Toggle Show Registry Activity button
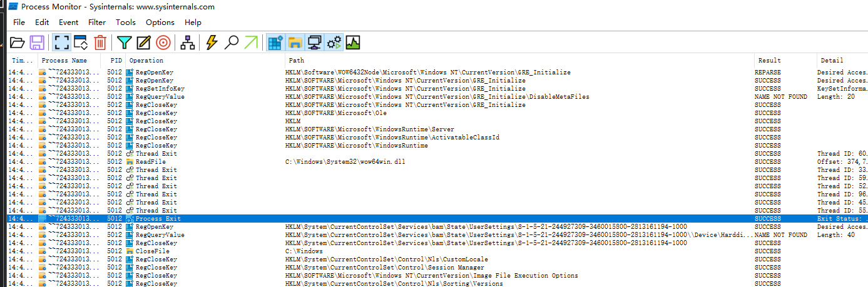The height and width of the screenshot is (287, 868). pos(275,43)
